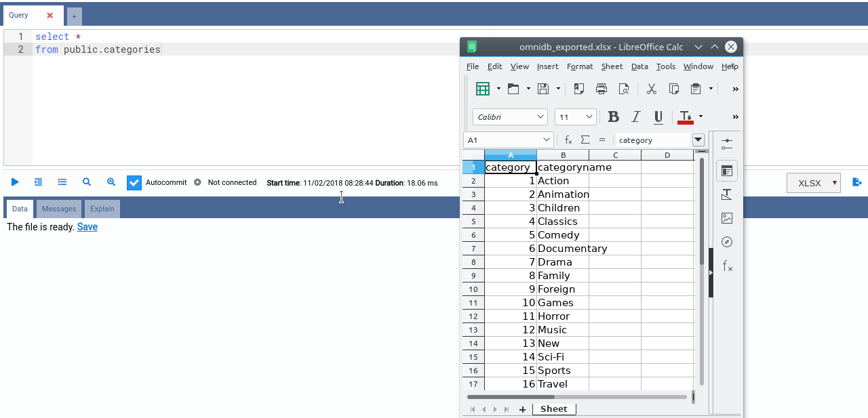Toggle Italic text formatting
This screenshot has height=418, width=868.
tap(635, 117)
